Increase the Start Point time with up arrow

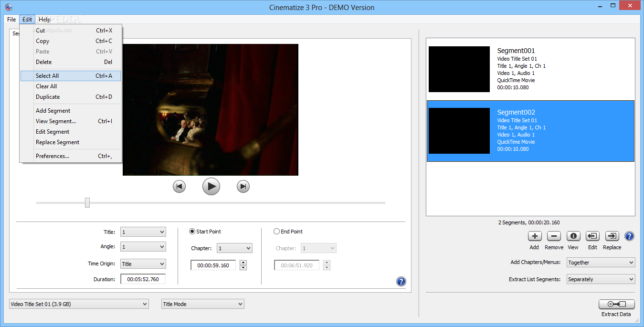point(243,263)
